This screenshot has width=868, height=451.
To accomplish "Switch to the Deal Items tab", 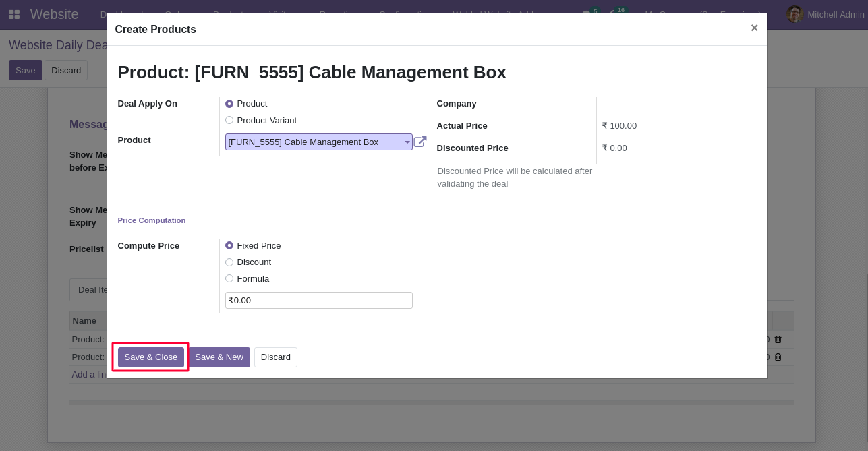I will (89, 290).
